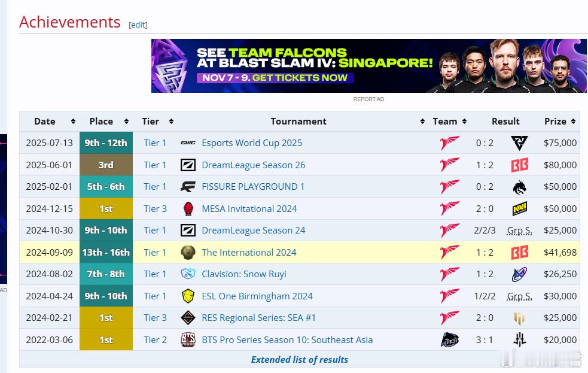Sort table by Prize column arrows
This screenshot has width=588, height=373.
point(574,121)
